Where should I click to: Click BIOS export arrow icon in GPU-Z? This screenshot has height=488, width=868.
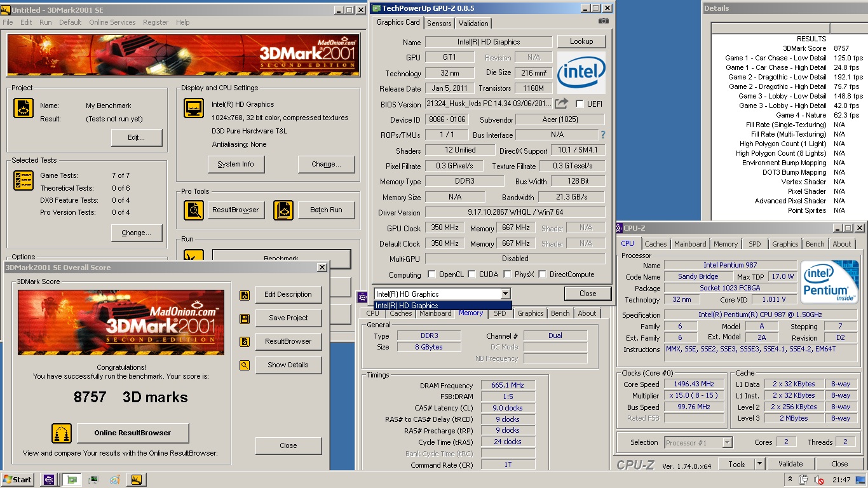(561, 104)
